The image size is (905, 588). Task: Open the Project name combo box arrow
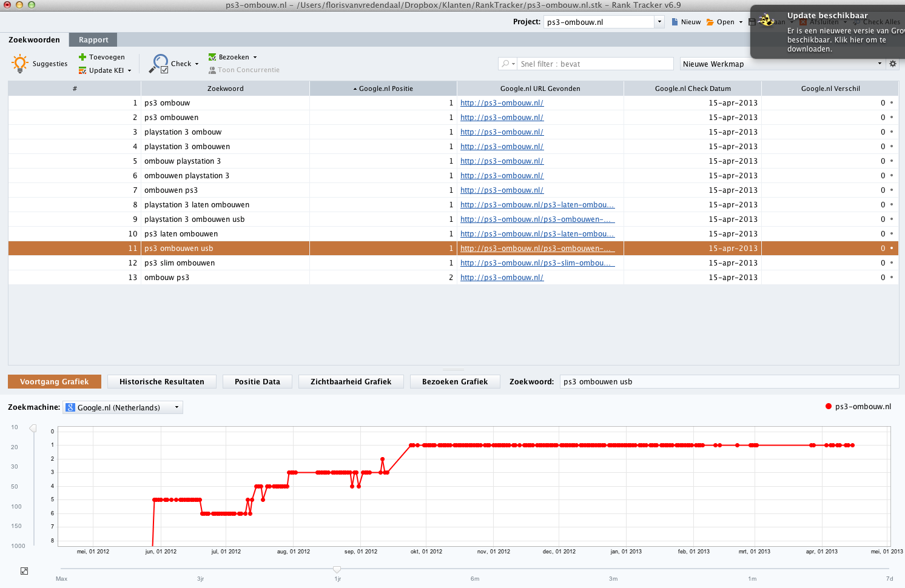tap(659, 22)
